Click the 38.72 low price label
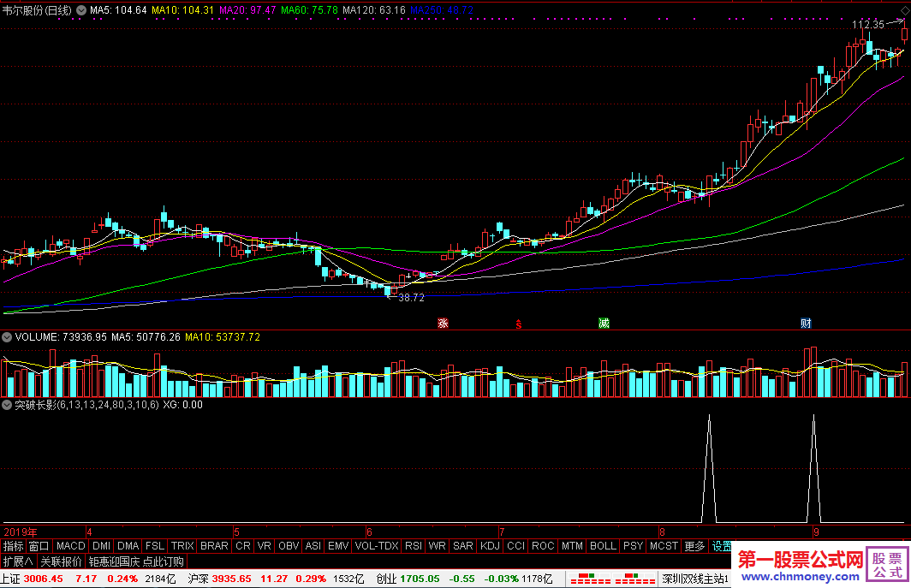The width and height of the screenshot is (911, 588). coord(411,298)
